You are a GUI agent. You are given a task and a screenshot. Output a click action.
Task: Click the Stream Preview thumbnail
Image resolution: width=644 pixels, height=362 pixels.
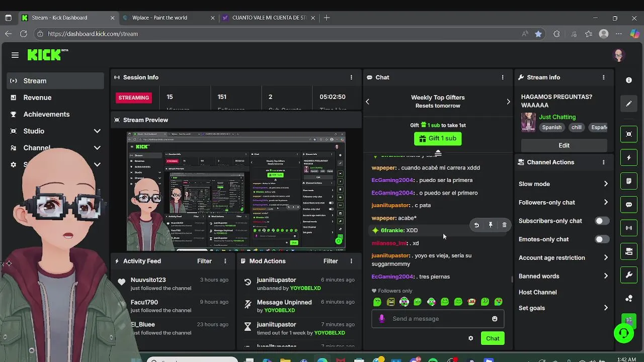[x=236, y=191]
